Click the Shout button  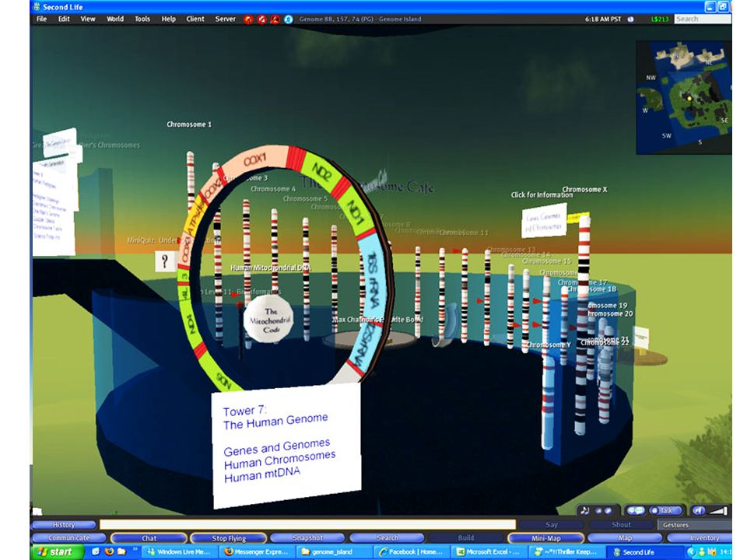(x=621, y=525)
